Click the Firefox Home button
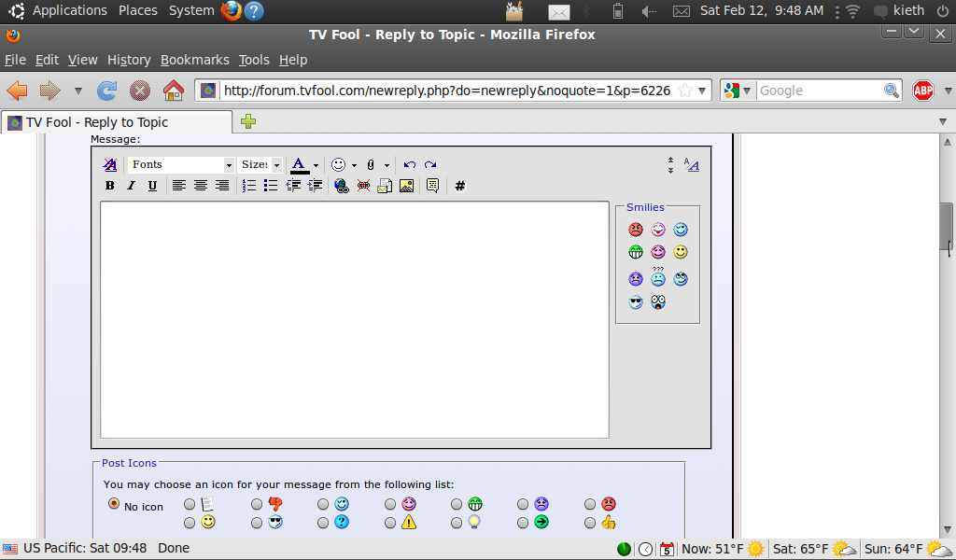Image resolution: width=956 pixels, height=560 pixels. (173, 91)
